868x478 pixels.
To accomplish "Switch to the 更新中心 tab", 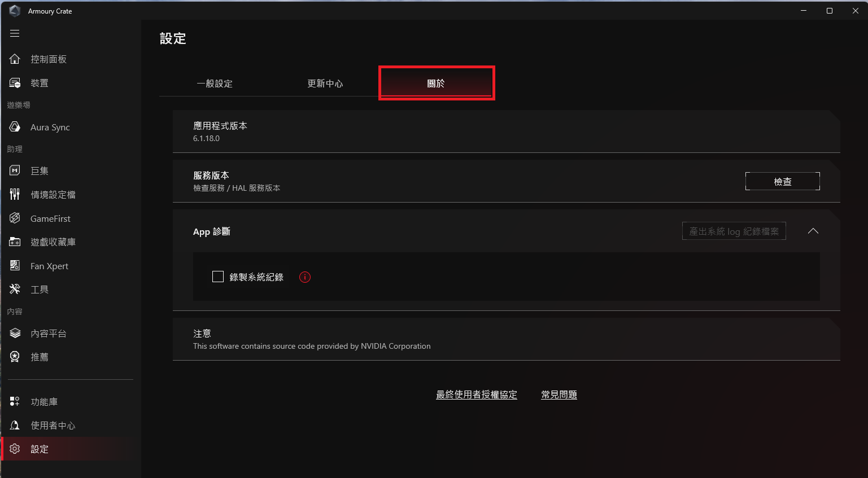I will coord(325,84).
